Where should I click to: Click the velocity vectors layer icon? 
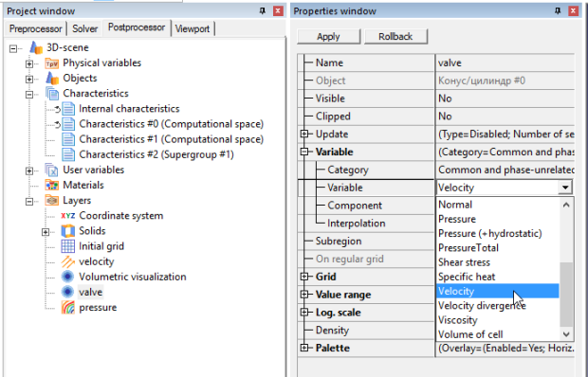[68, 261]
